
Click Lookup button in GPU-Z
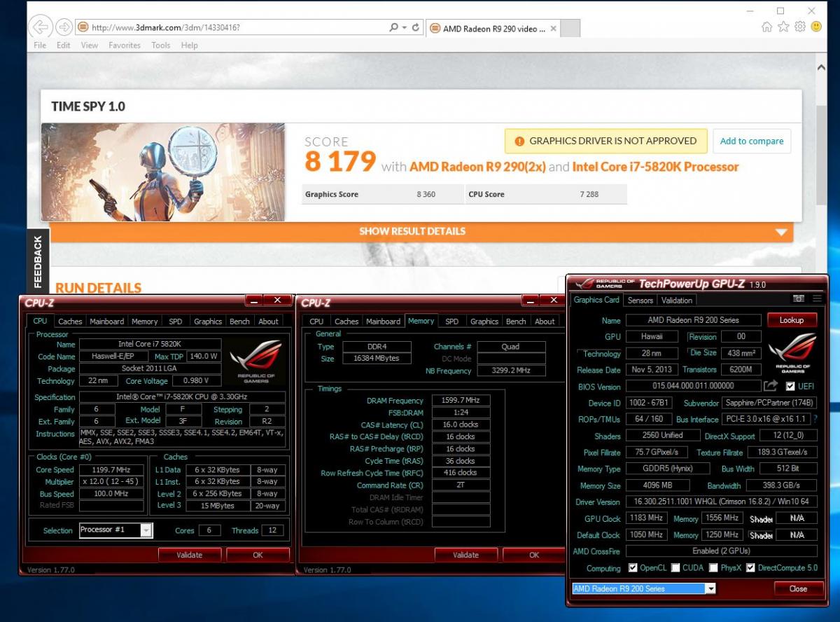tap(792, 320)
